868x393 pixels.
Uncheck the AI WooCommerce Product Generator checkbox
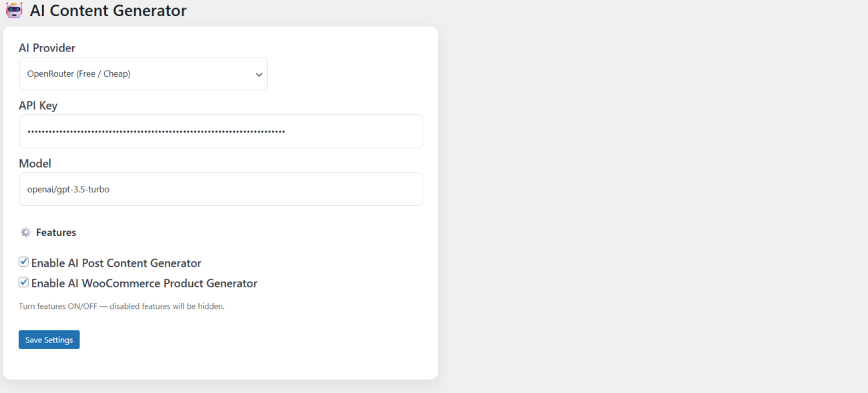point(23,282)
